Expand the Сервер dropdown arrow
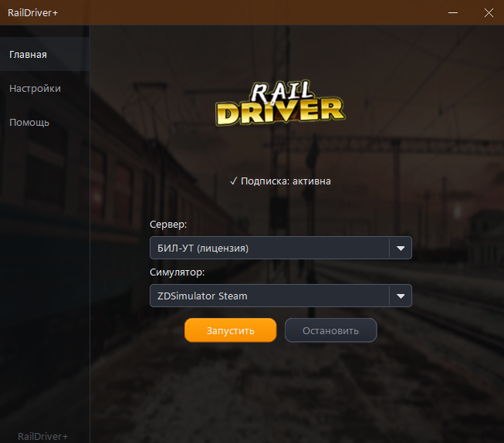 401,248
